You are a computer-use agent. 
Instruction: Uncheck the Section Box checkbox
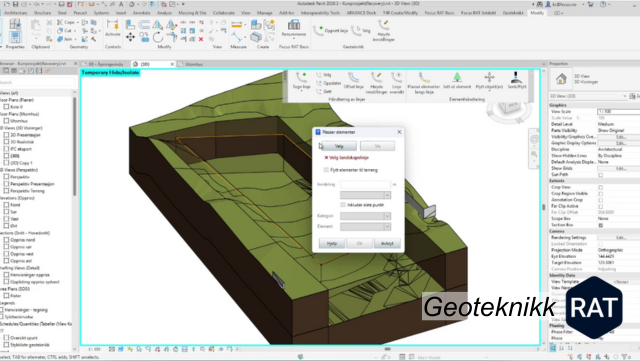[600, 225]
